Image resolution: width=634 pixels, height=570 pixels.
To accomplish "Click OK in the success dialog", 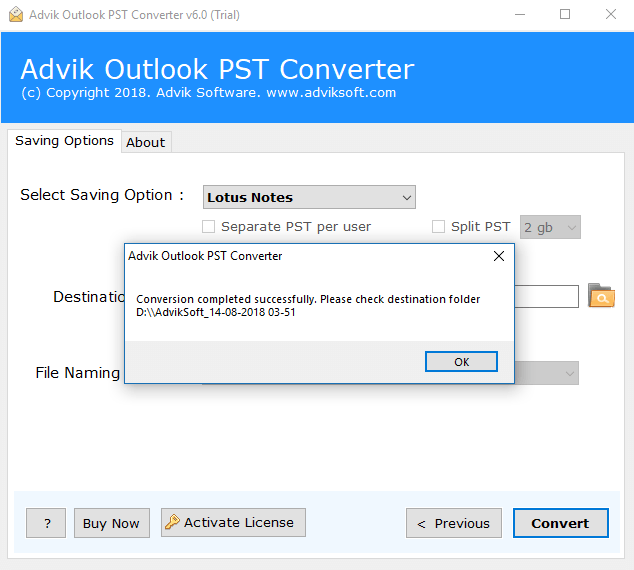I will (461, 361).
